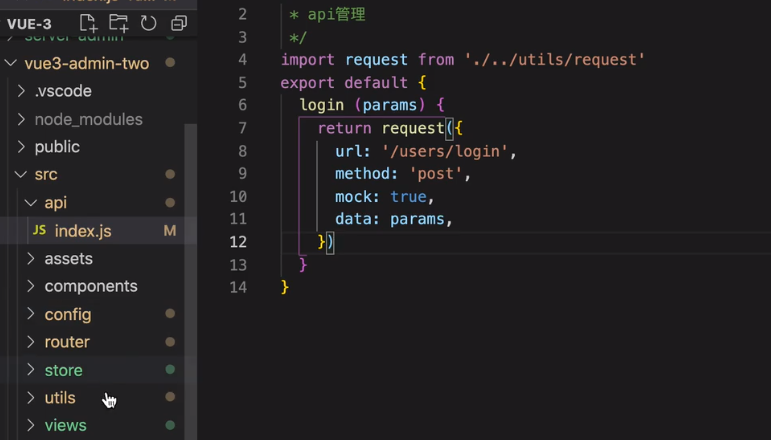
Task: Click the VUE-3 explorer section title
Action: [x=29, y=24]
